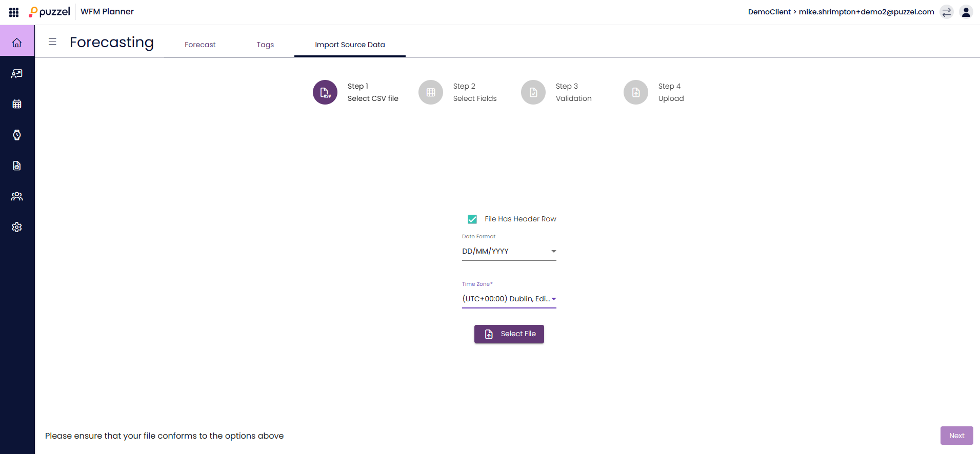Go to the Home sidebar icon
Image resolution: width=980 pixels, height=454 pixels.
click(x=17, y=43)
